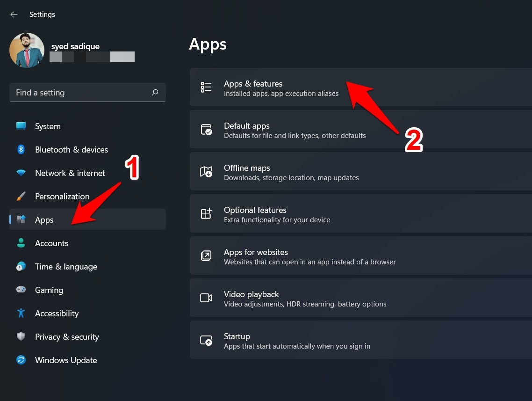Click the System monitor icon
Image resolution: width=532 pixels, height=401 pixels.
[21, 126]
